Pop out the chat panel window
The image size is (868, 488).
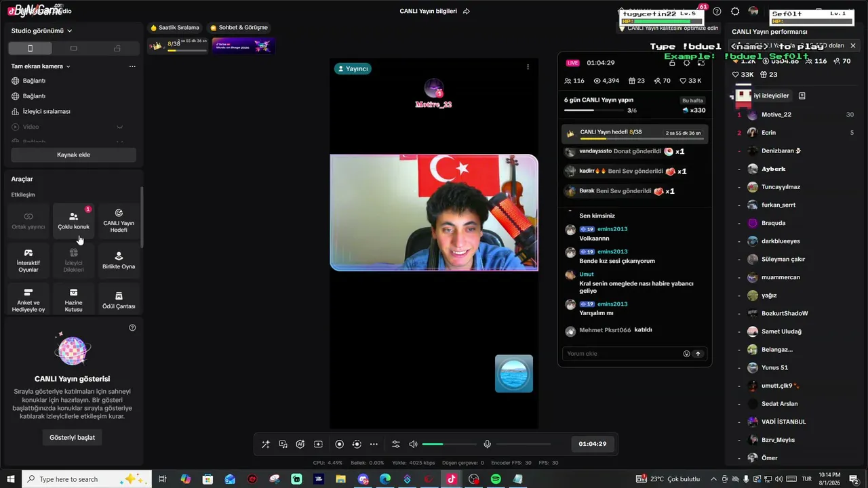(701, 62)
